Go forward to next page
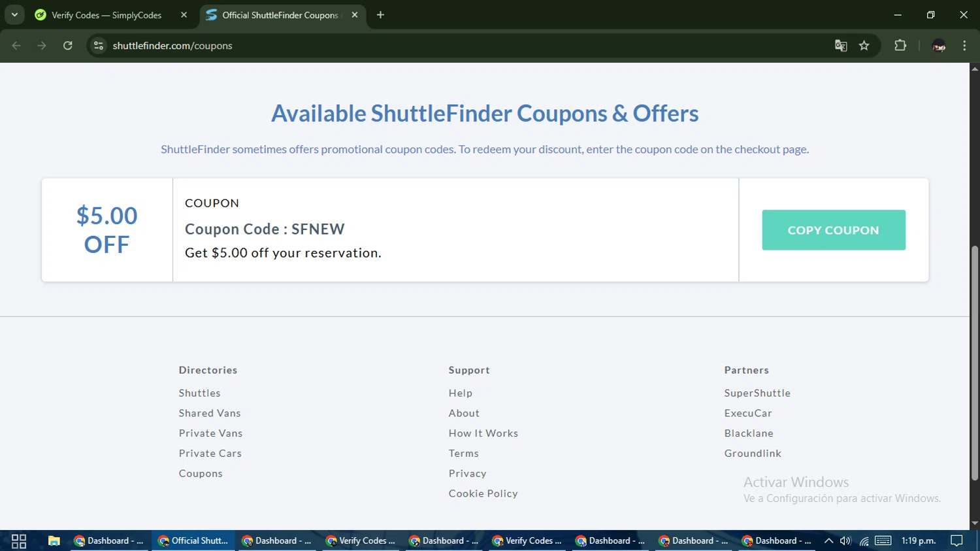The height and width of the screenshot is (551, 980). coord(42,46)
